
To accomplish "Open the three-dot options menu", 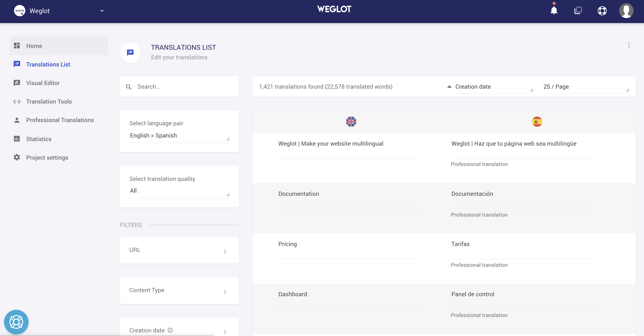I will tap(629, 45).
